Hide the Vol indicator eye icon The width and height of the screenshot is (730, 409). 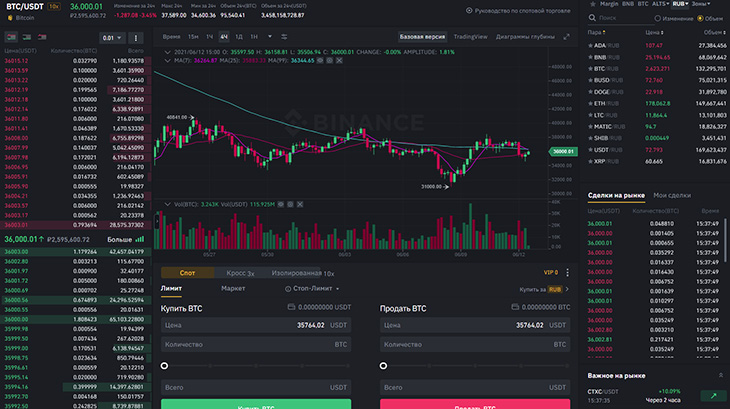click(281, 204)
